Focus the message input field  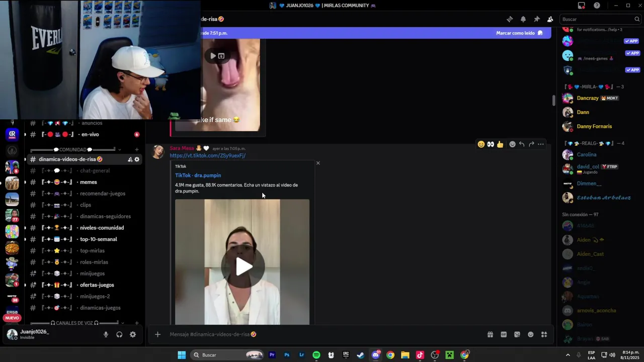(x=322, y=334)
